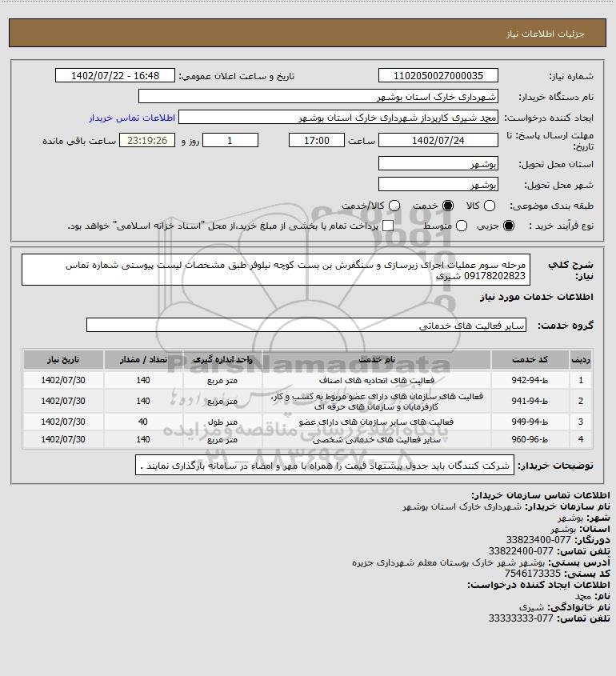Click the اطلاعات تماس سازمان خریدار heading
The width and height of the screenshot is (616, 676).
coord(541,495)
